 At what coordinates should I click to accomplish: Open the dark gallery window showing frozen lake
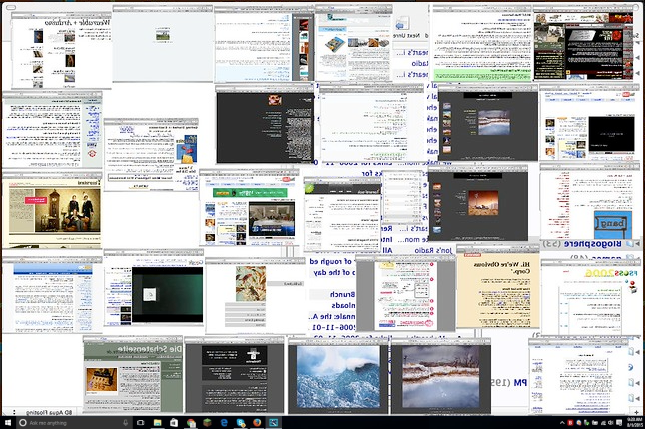488,123
